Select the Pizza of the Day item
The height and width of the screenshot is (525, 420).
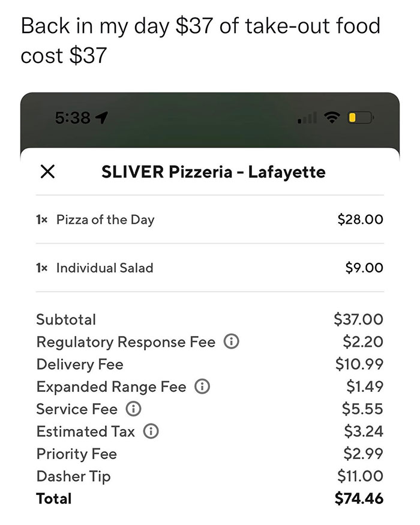pos(209,220)
